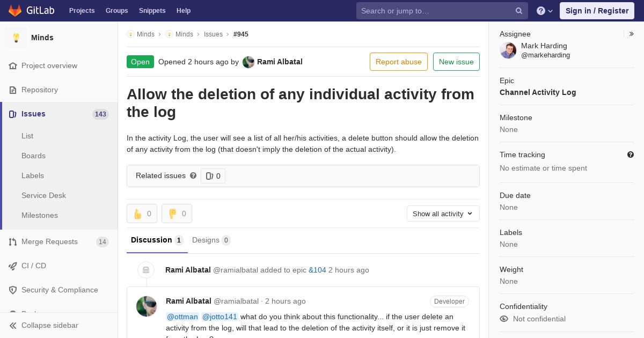Click Rami Albatal author name link
This screenshot has width=644, height=338.
pyautogui.click(x=280, y=62)
